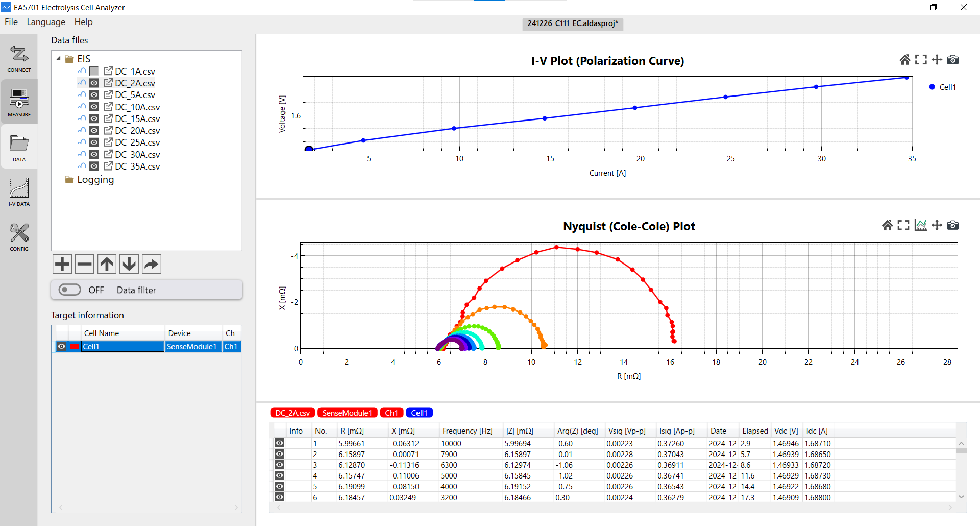This screenshot has width=980, height=526.
Task: Switch to the MEASURE view
Action: 19,102
